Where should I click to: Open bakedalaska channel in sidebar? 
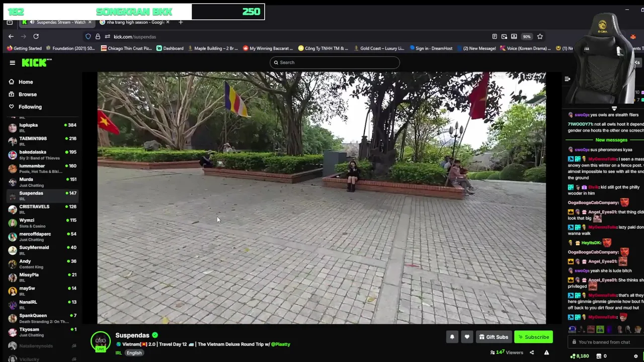click(x=42, y=154)
